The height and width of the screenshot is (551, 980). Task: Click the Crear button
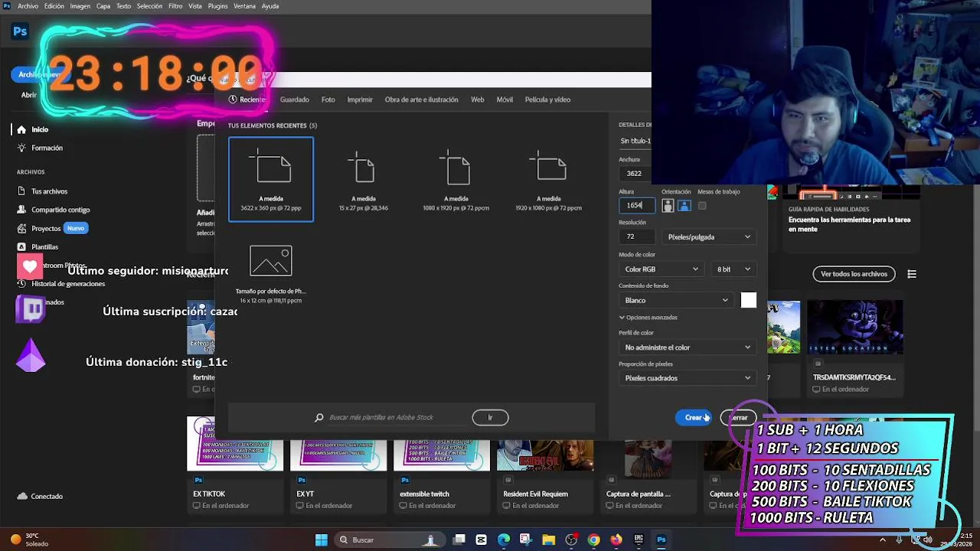[693, 417]
